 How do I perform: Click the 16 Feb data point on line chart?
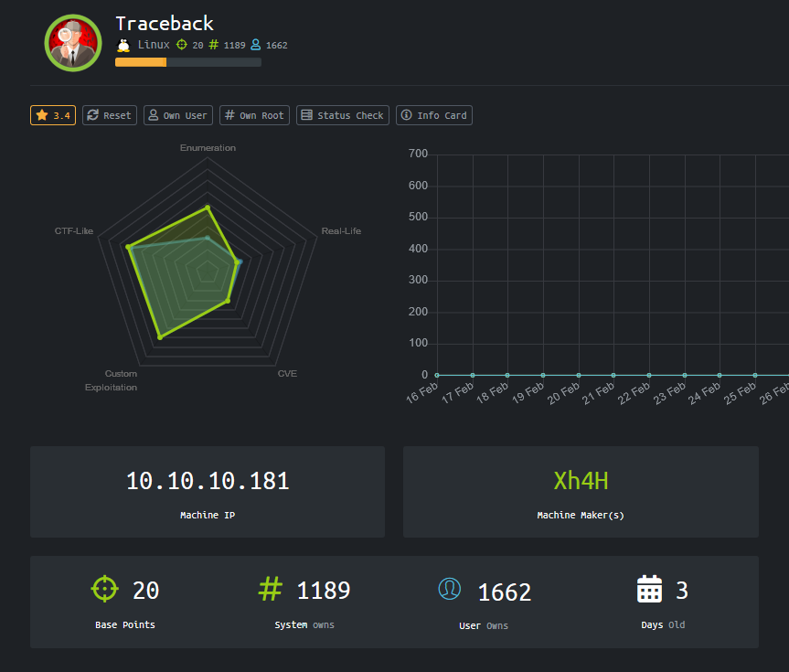click(x=437, y=375)
